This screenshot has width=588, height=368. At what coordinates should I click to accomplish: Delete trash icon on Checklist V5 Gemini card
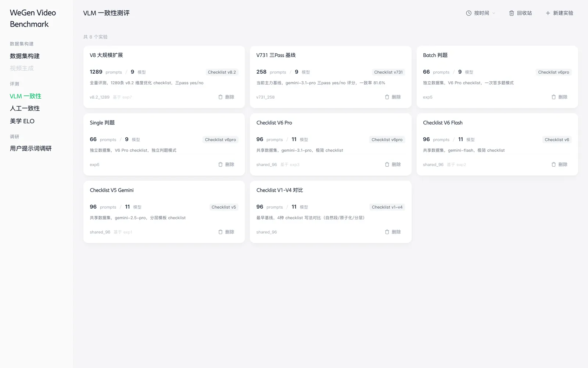pyautogui.click(x=220, y=232)
